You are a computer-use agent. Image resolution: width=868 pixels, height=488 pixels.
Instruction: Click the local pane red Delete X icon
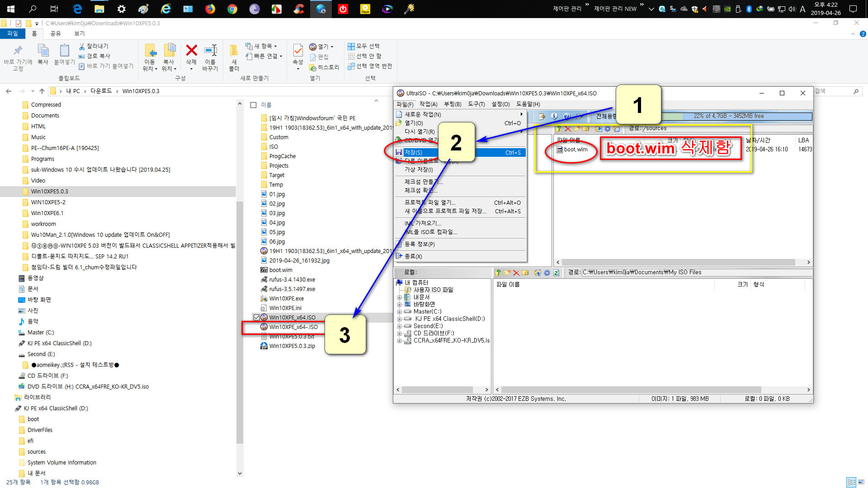pyautogui.click(x=516, y=272)
